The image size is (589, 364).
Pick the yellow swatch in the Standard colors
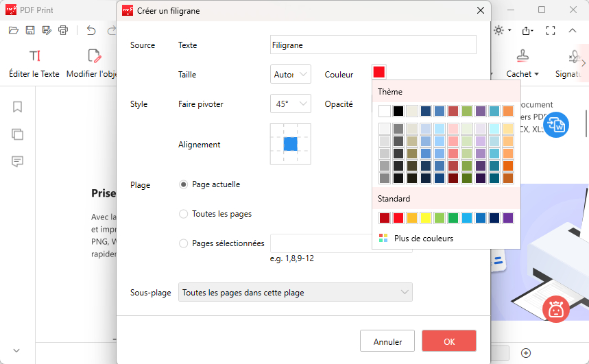coord(425,218)
